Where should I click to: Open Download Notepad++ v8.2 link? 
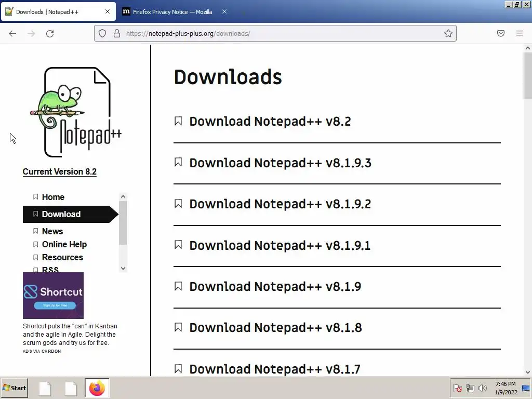pyautogui.click(x=270, y=122)
